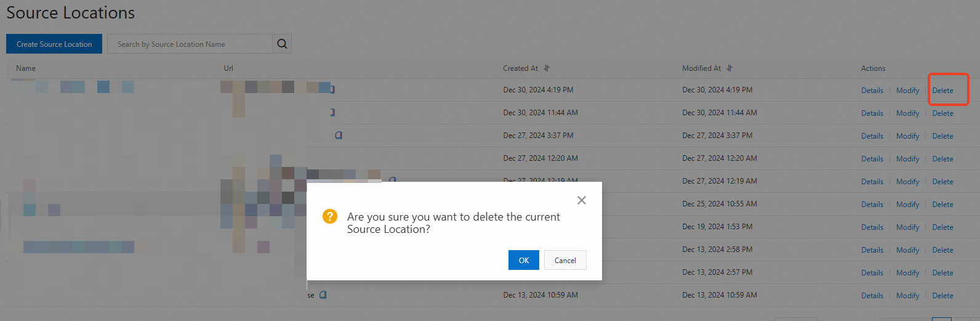The image size is (980, 321).
Task: Delete the Dec 30 4:19 PM source location
Action: (x=942, y=91)
